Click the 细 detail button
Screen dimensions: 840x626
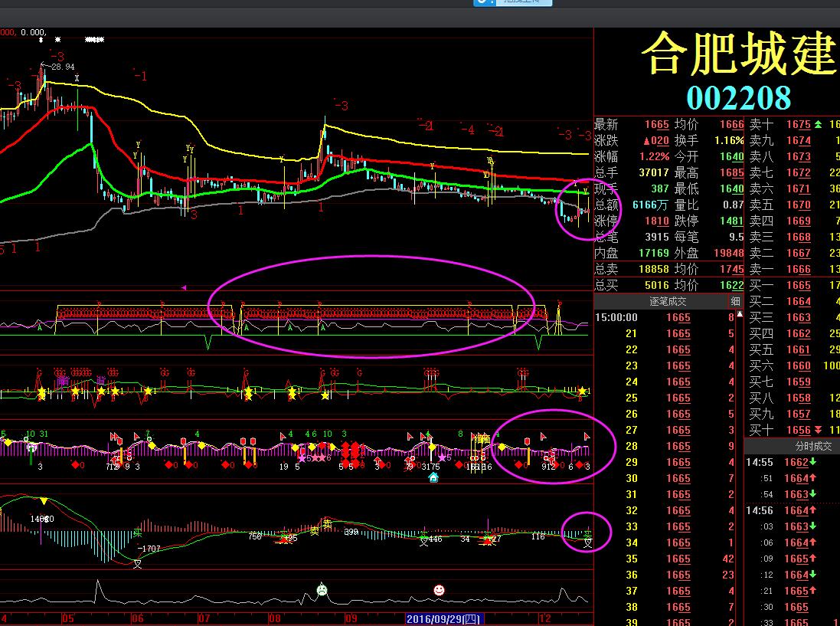[736, 301]
